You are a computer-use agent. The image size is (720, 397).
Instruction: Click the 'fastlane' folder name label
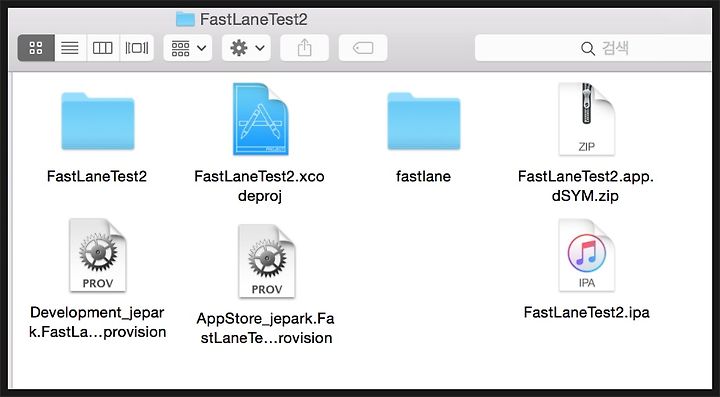423,176
